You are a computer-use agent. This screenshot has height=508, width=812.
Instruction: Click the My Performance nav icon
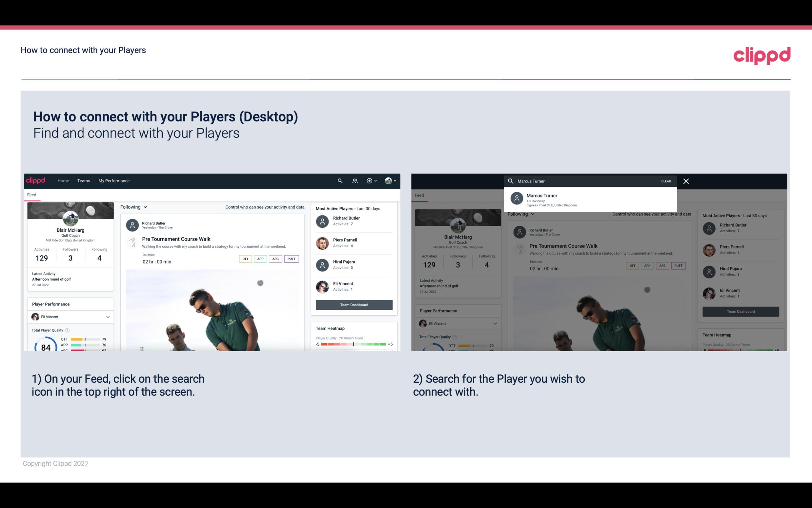coord(114,181)
